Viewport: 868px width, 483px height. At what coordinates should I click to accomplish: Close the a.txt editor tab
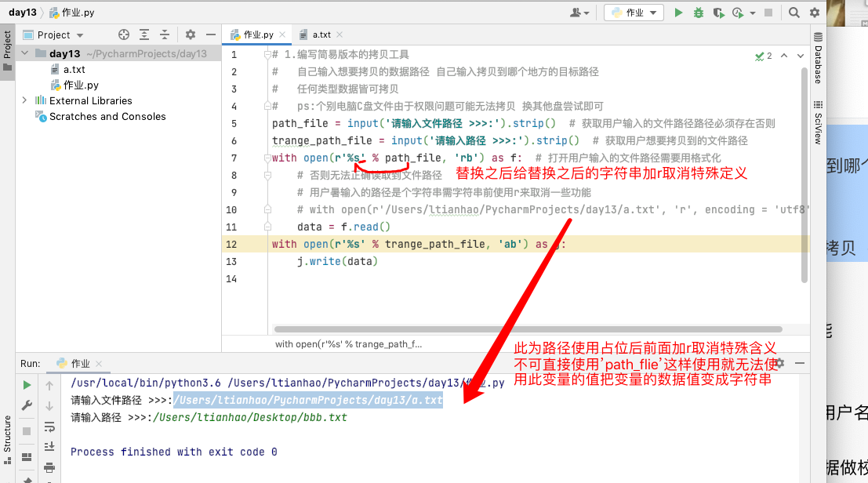click(340, 34)
